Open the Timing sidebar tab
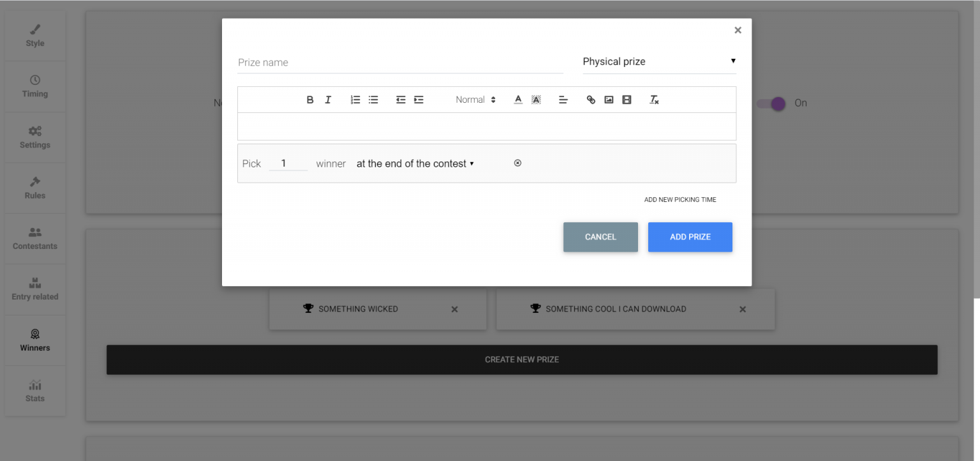This screenshot has width=980, height=461. [35, 86]
